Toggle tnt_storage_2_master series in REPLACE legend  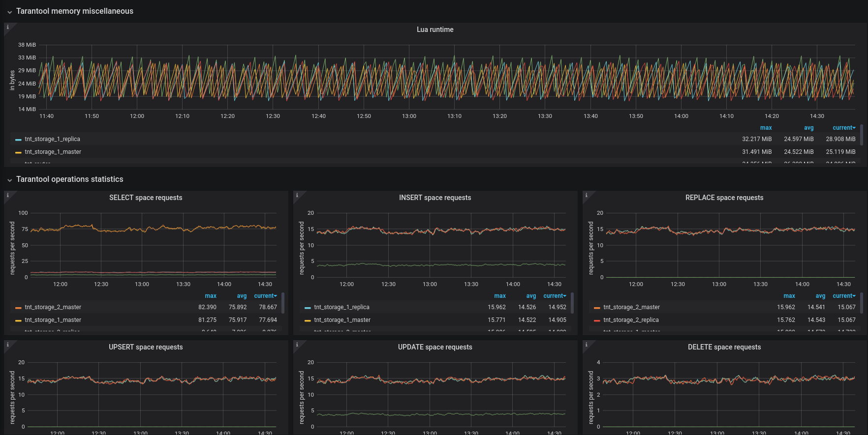(x=631, y=307)
